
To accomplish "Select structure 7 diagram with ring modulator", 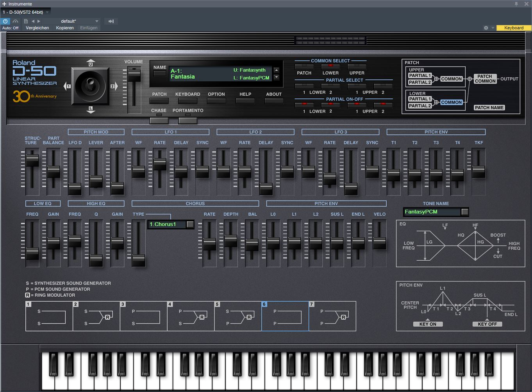I will pyautogui.click(x=332, y=317).
